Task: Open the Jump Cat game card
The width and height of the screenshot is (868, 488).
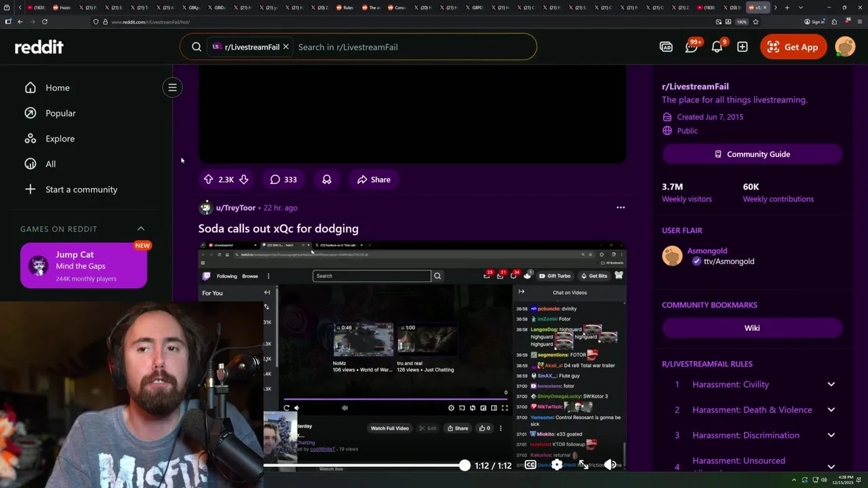Action: [83, 266]
